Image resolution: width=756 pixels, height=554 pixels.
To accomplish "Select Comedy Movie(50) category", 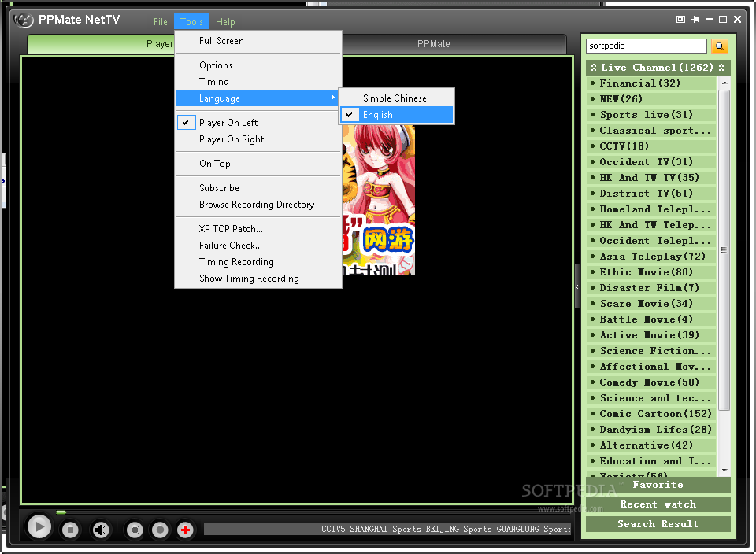I will 652,382.
